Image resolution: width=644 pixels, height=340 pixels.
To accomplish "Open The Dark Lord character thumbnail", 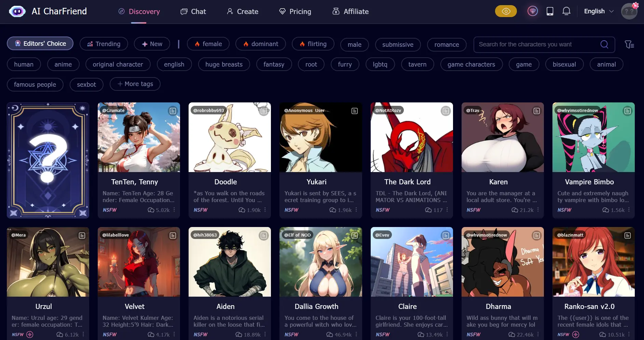I will [412, 137].
